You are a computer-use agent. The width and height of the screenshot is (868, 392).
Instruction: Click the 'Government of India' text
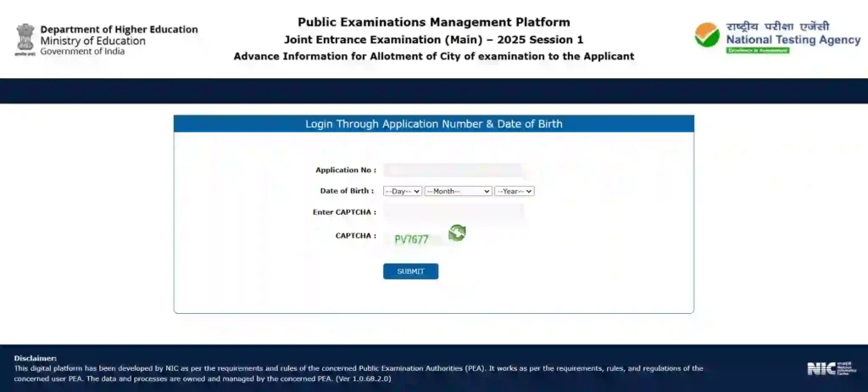pyautogui.click(x=82, y=52)
